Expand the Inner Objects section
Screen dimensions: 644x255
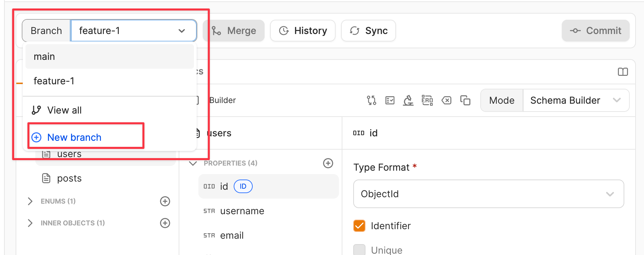(30, 223)
